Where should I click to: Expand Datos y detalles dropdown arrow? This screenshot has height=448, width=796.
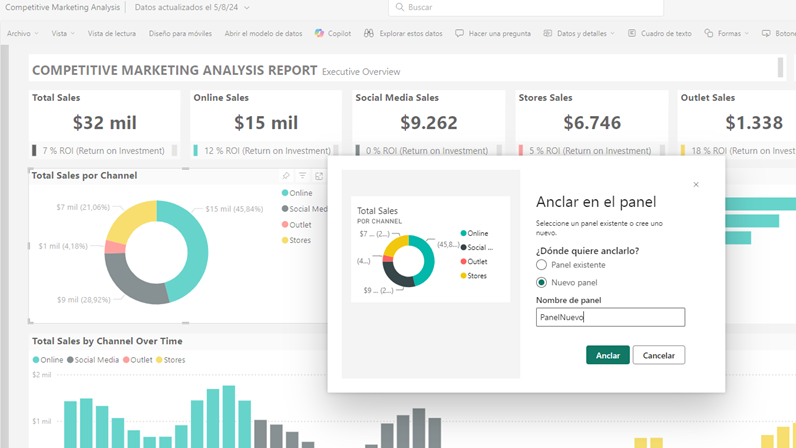point(612,34)
